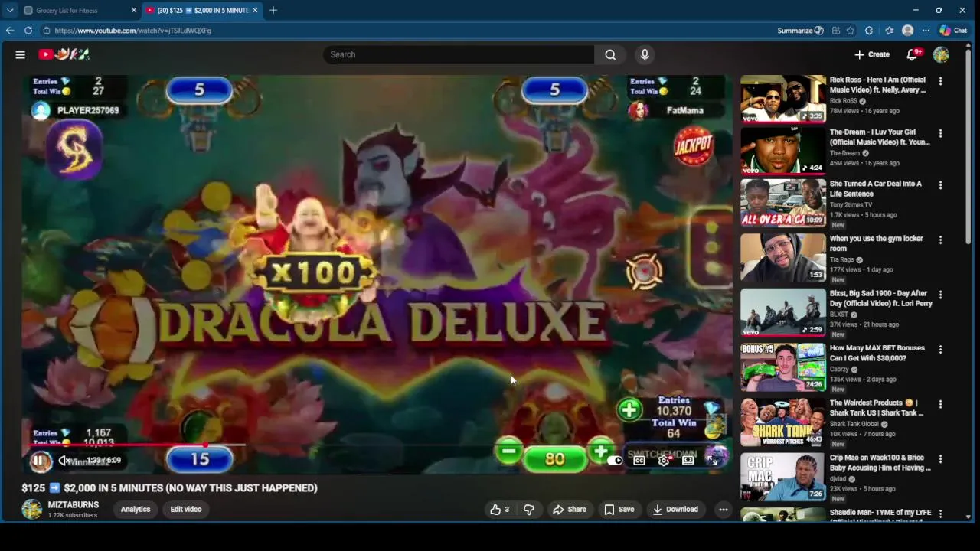Click Summarize in address bar
This screenshot has height=551, width=980.
800,31
